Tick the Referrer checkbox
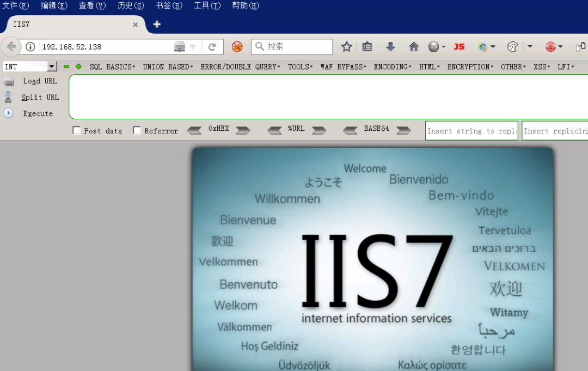The image size is (588, 371). coord(137,131)
